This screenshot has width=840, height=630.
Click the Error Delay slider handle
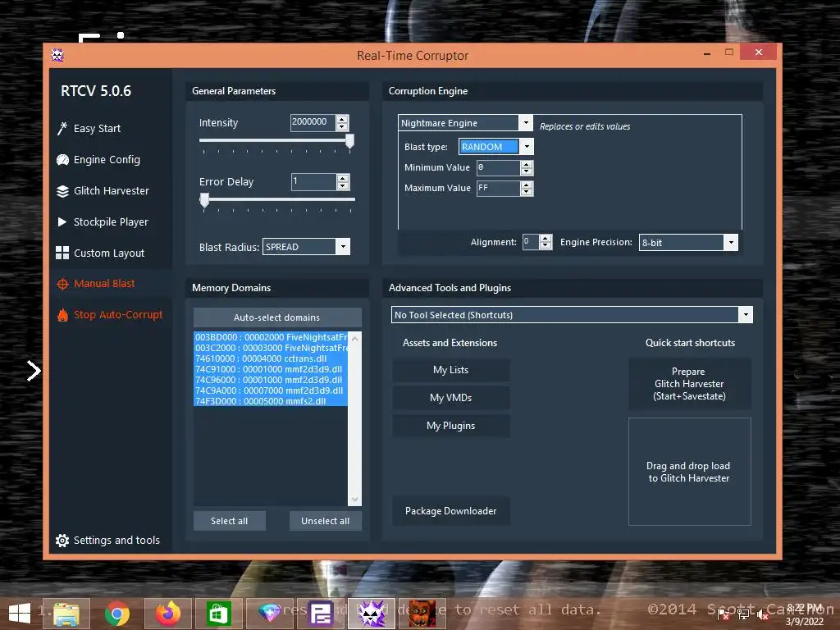coord(204,200)
